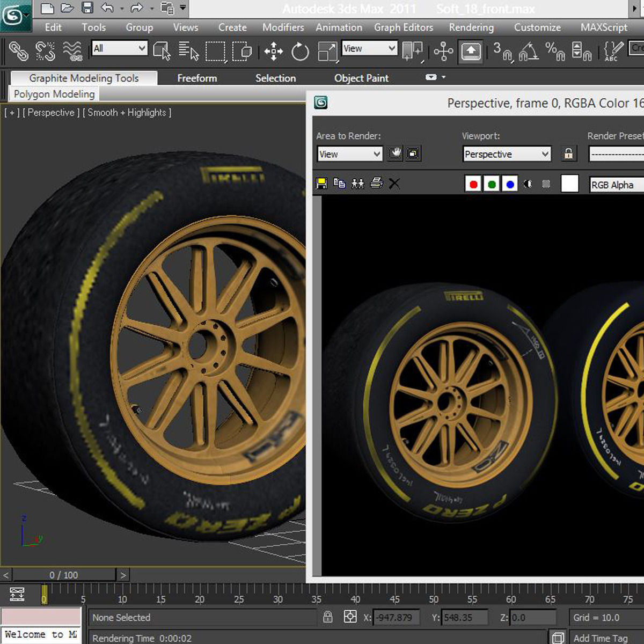Expand the undo history arrow
Image resolution: width=644 pixels, height=644 pixels.
click(122, 9)
